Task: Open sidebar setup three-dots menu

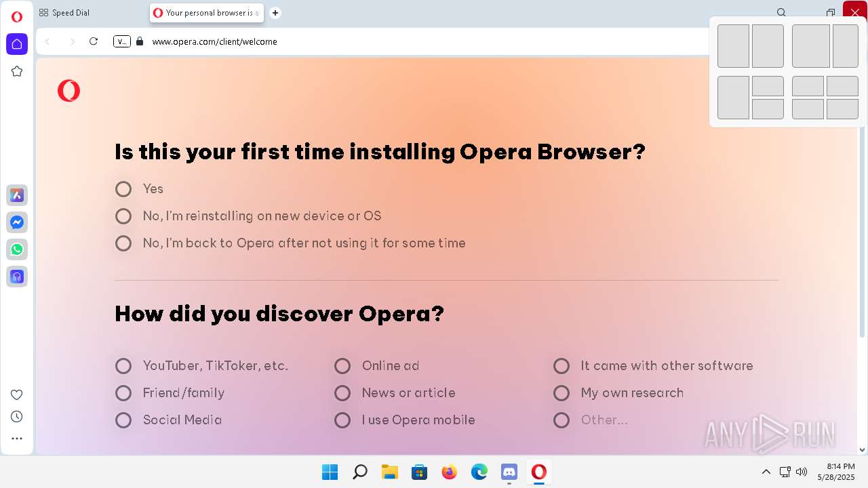Action: click(17, 439)
